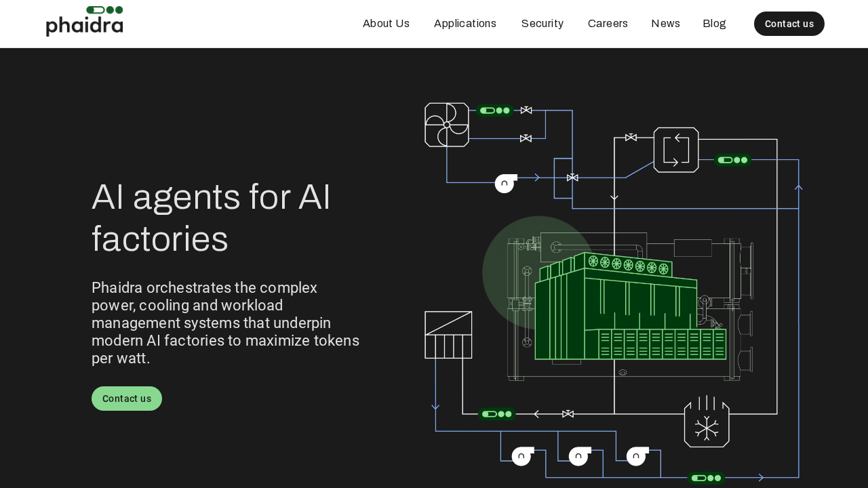Toggle the green status pill near the bottom arrow
The height and width of the screenshot is (488, 868).
click(x=707, y=477)
